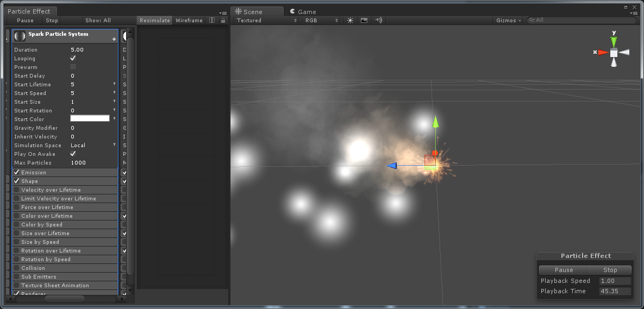Click Stop in Scene overlay panel
Screen dimensions: 644x309
610,270
